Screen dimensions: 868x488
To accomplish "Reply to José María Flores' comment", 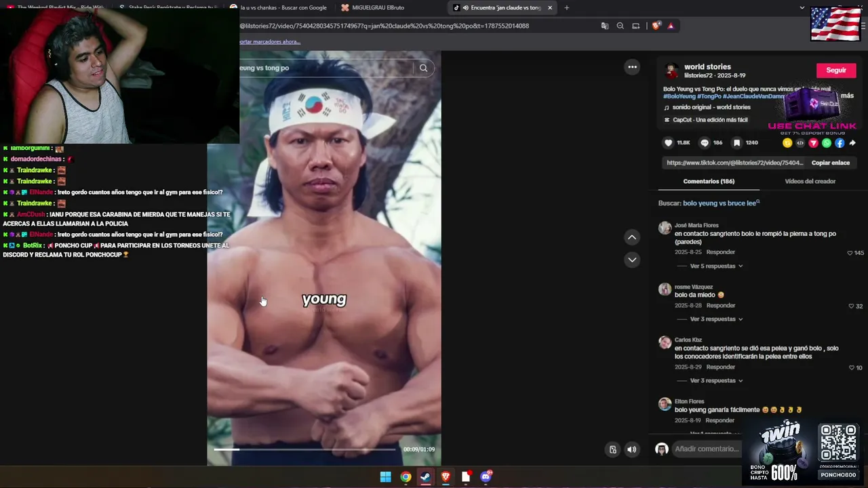I will 721,252.
